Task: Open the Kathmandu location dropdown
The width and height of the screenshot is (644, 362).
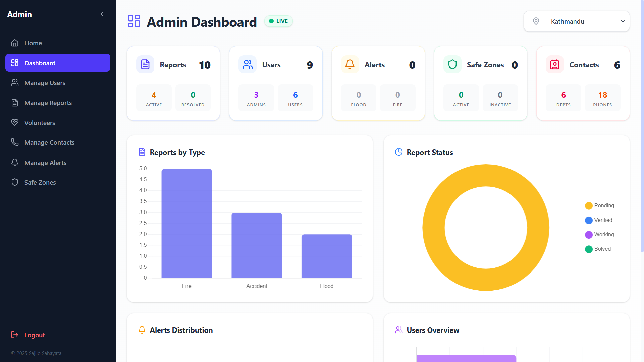Action: point(577,21)
